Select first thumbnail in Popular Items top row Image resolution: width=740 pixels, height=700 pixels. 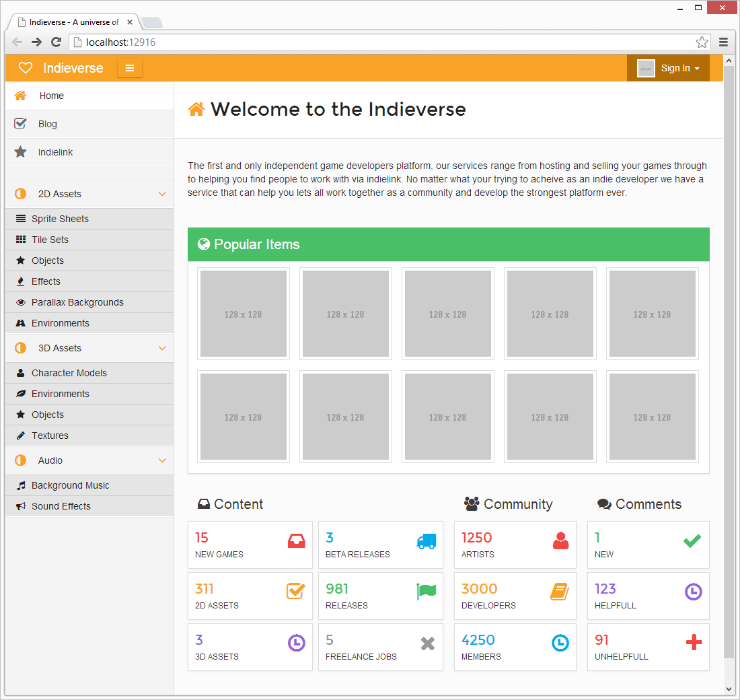coord(244,314)
